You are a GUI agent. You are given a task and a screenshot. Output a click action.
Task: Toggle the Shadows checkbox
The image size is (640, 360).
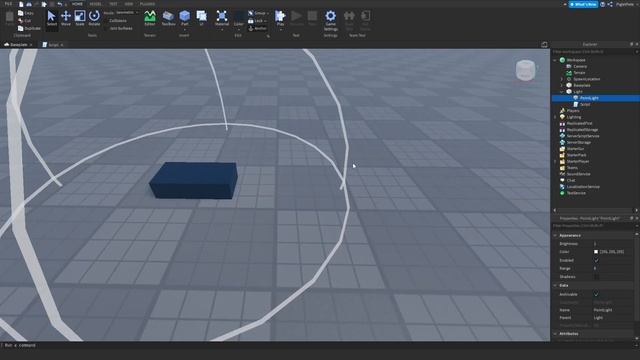pos(596,277)
